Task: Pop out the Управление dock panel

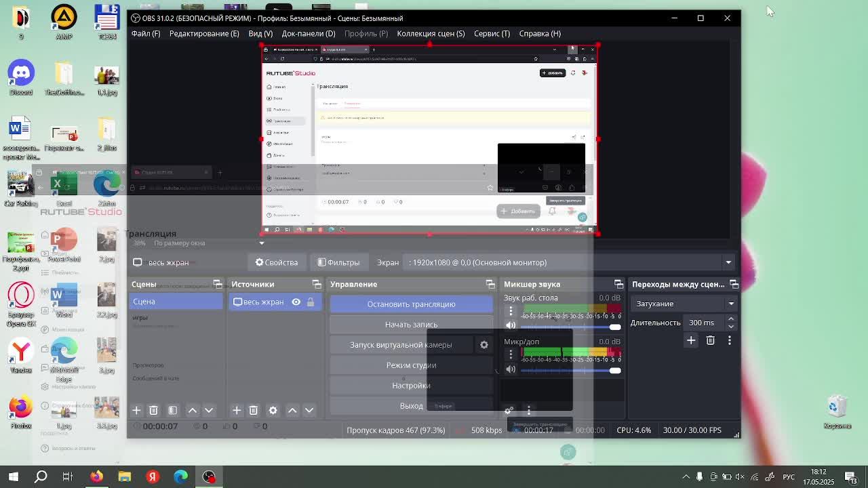Action: [490, 284]
